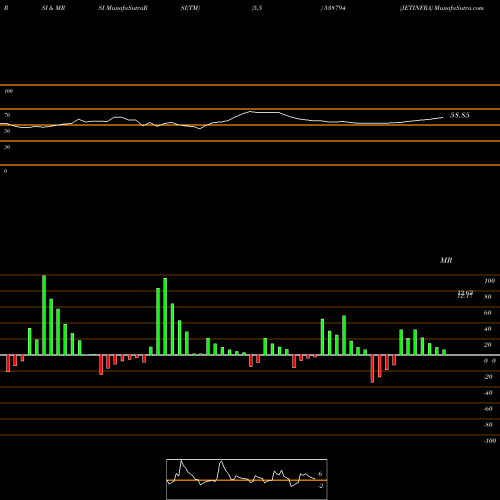Click the deepest red bar near -20
The height and width of the screenshot is (500, 500).
pyautogui.click(x=372, y=369)
